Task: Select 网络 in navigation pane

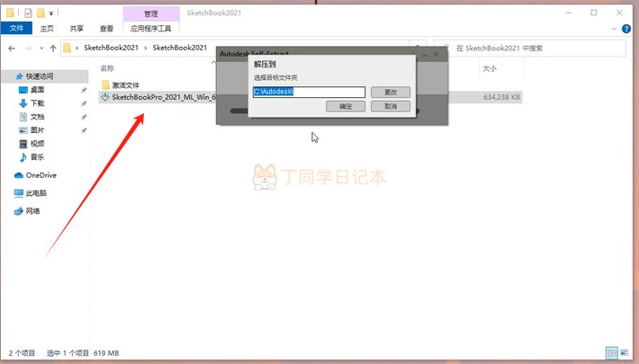Action: 32,211
